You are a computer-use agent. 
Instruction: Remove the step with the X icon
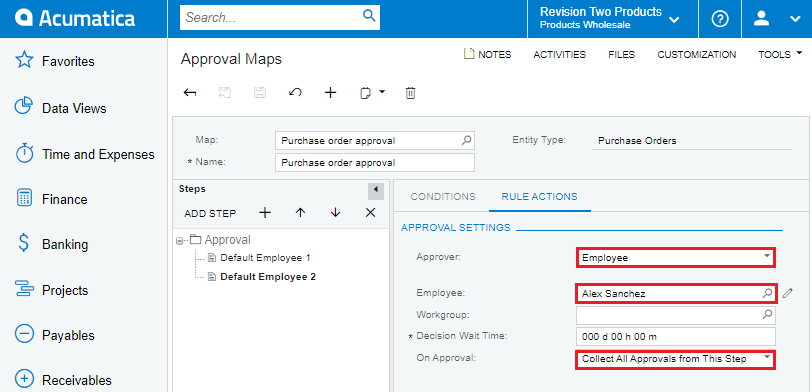point(370,213)
